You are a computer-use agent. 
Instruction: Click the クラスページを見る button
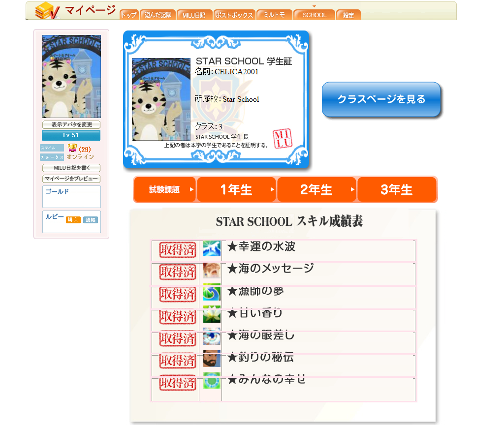point(381,99)
